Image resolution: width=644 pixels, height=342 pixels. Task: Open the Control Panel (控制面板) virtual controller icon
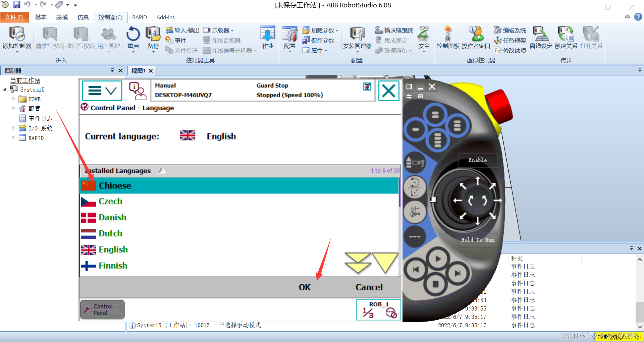[x=448, y=38]
